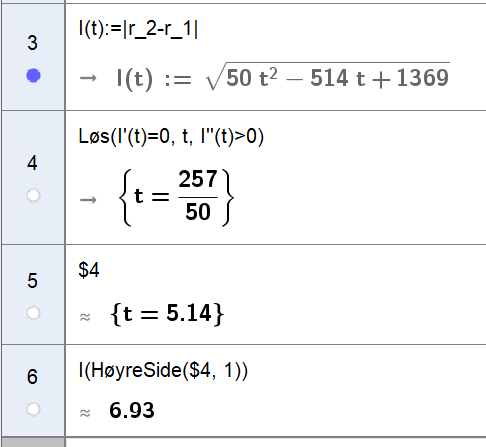This screenshot has width=486, height=447.
Task: Toggle visibility marble of row 6
Action: click(x=33, y=409)
